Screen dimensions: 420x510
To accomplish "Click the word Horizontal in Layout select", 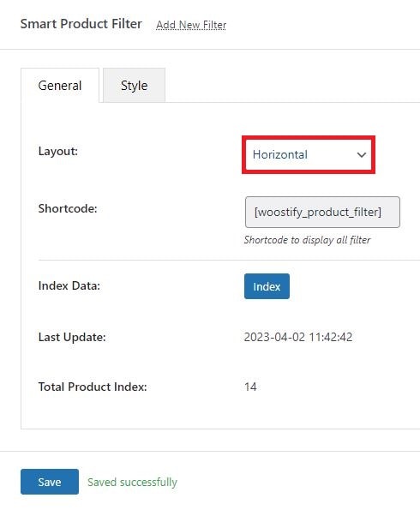I will [279, 154].
